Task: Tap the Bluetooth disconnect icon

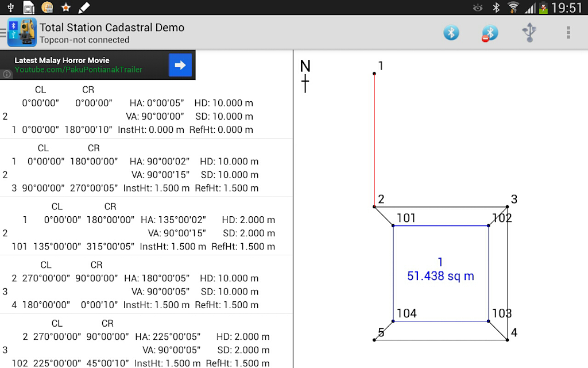Action: [x=489, y=33]
